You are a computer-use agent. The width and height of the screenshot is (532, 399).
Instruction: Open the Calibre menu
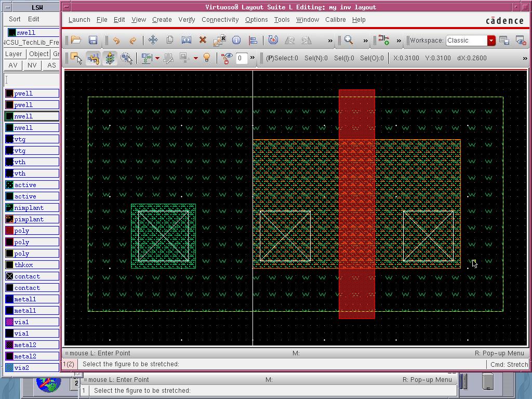coord(336,20)
